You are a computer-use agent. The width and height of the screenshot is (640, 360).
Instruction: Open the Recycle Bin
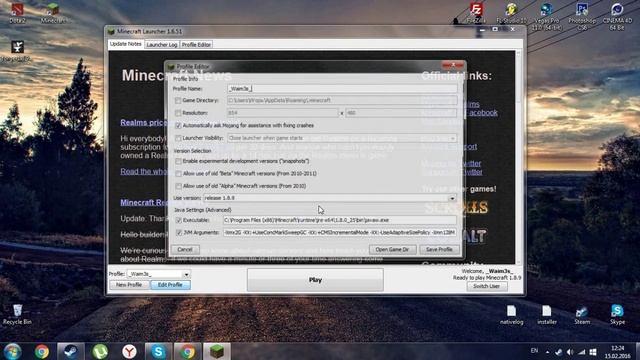(x=17, y=314)
